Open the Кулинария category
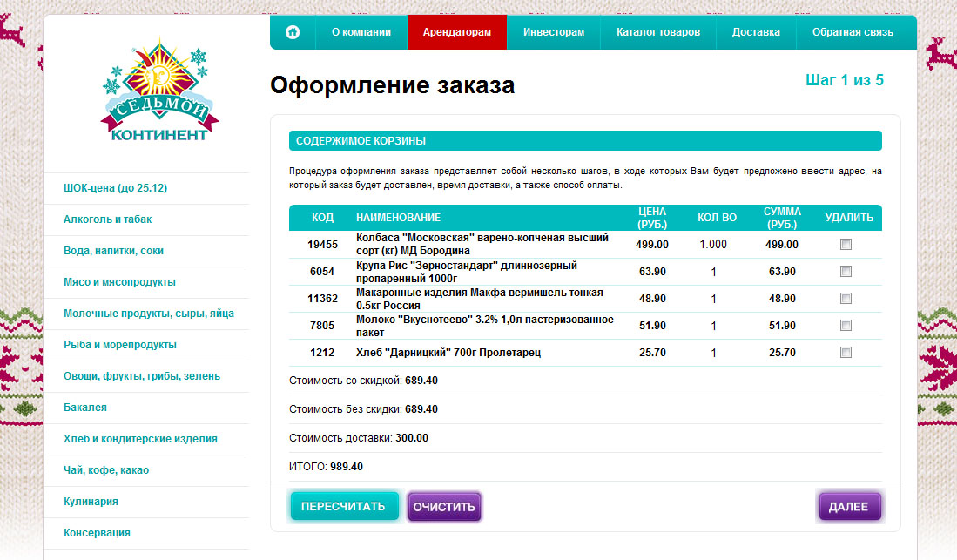The width and height of the screenshot is (957, 560). click(91, 502)
